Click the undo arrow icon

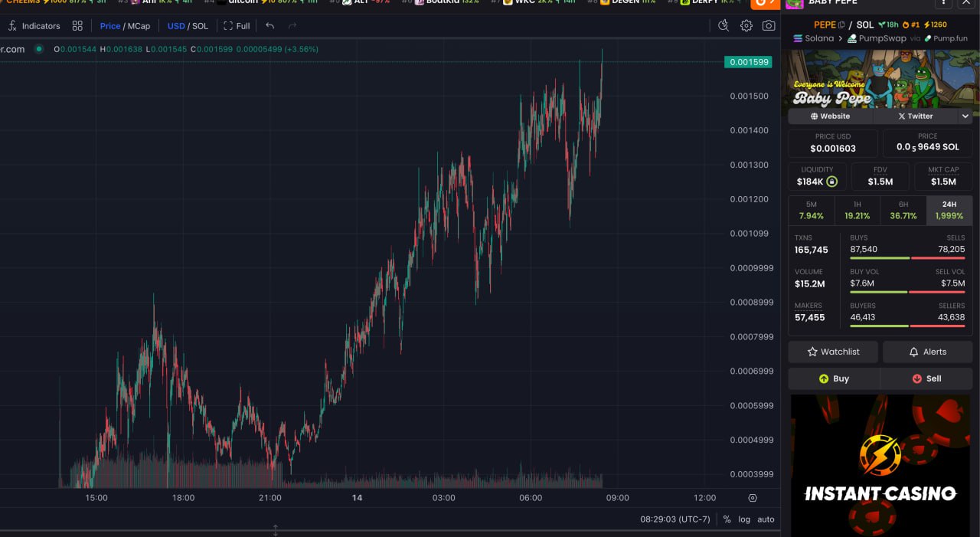[x=269, y=26]
